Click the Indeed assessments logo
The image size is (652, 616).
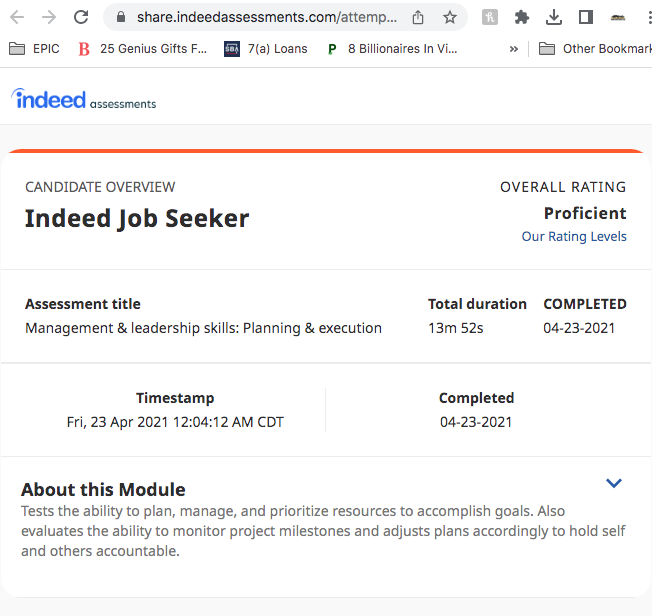pyautogui.click(x=84, y=99)
